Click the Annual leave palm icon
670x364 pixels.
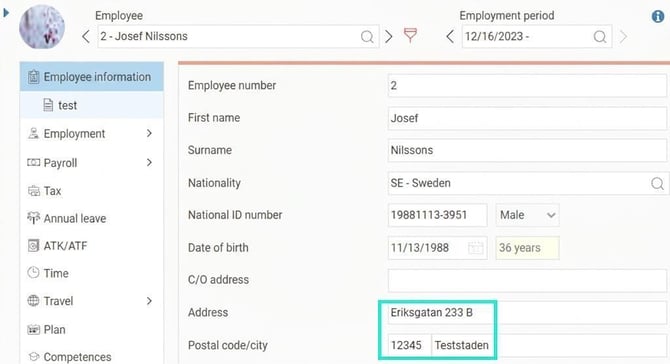tap(33, 218)
